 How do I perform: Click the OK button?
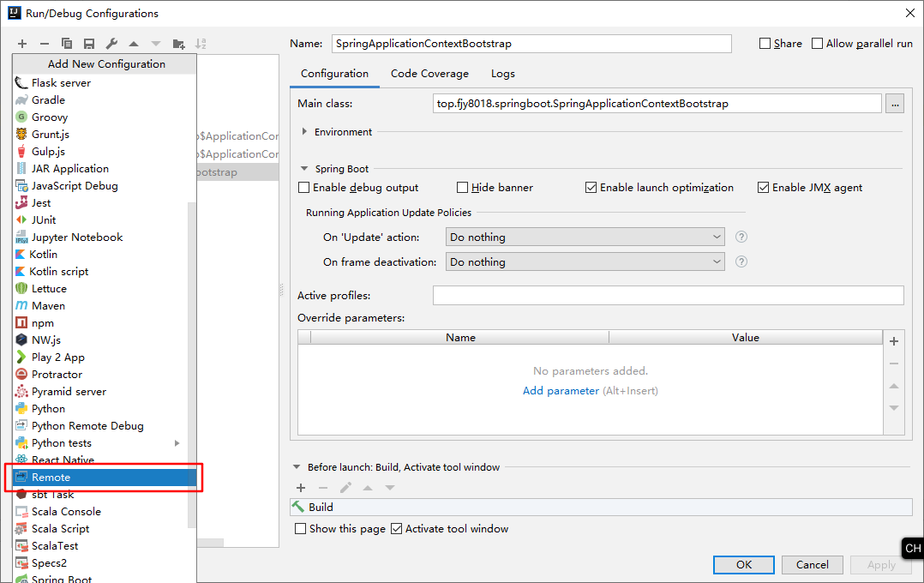[744, 565]
